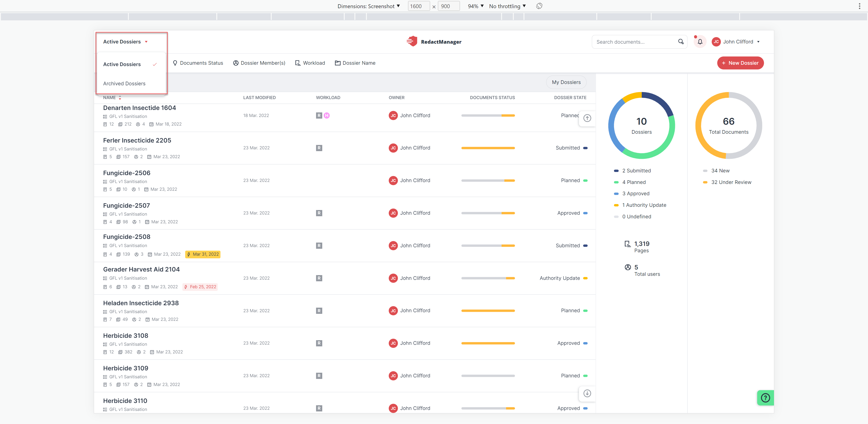This screenshot has width=868, height=424.
Task: Click the R workload badge for Herbicide 3108
Action: 319,343
